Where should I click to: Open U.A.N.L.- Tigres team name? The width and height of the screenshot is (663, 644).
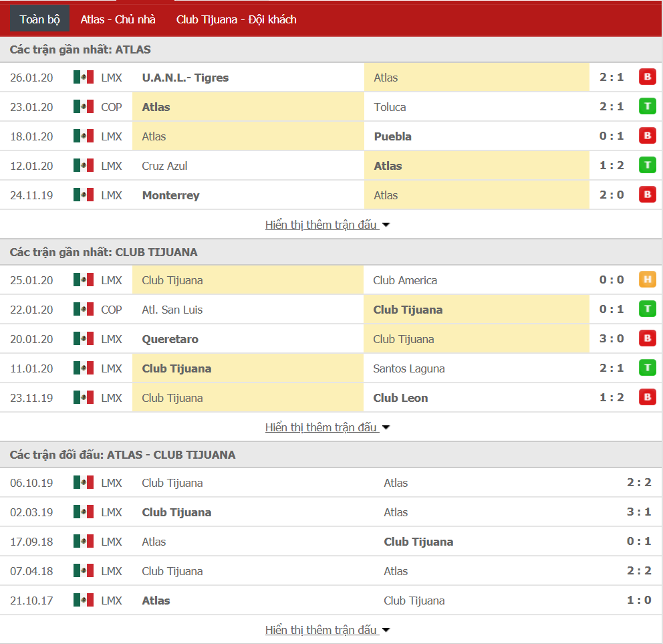click(185, 78)
